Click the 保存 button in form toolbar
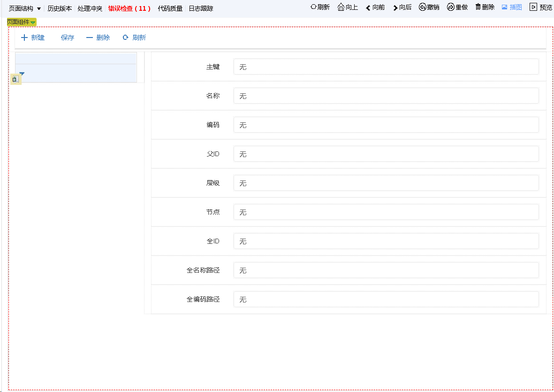Viewport: 554px width, 392px height. coord(68,38)
